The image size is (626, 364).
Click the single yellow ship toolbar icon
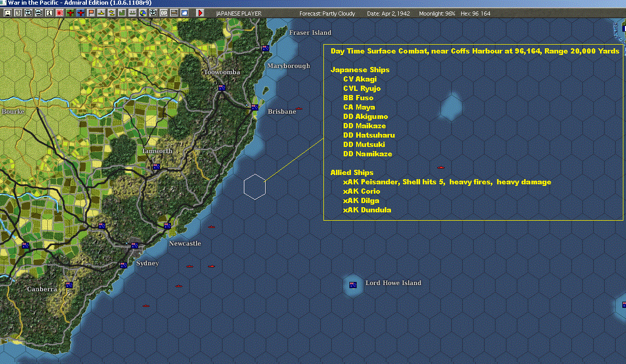pyautogui.click(x=101, y=12)
